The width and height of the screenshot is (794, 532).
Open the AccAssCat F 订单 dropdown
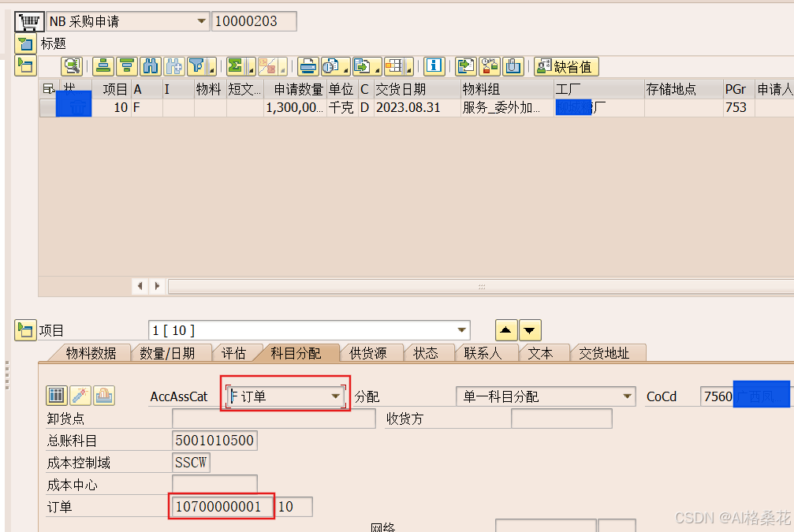[335, 396]
